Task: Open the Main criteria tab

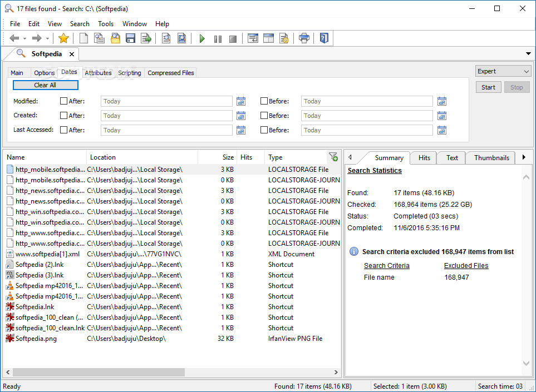Action: [17, 73]
